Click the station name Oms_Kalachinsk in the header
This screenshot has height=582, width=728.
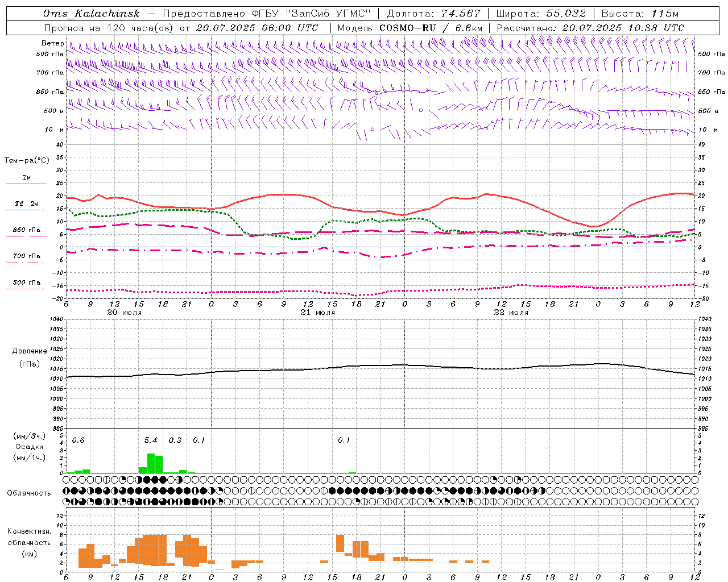(x=90, y=14)
